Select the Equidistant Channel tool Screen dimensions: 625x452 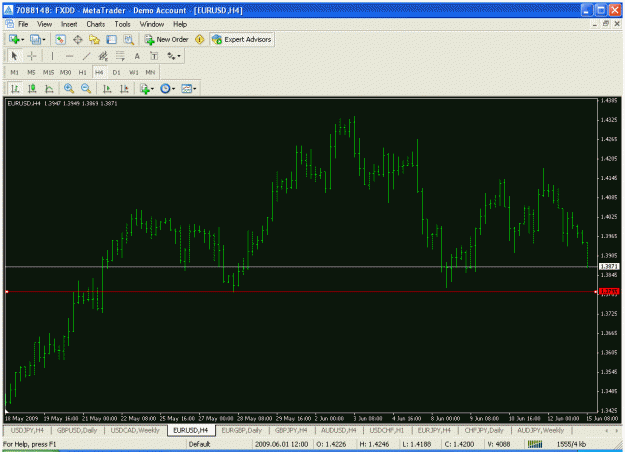tap(103, 56)
